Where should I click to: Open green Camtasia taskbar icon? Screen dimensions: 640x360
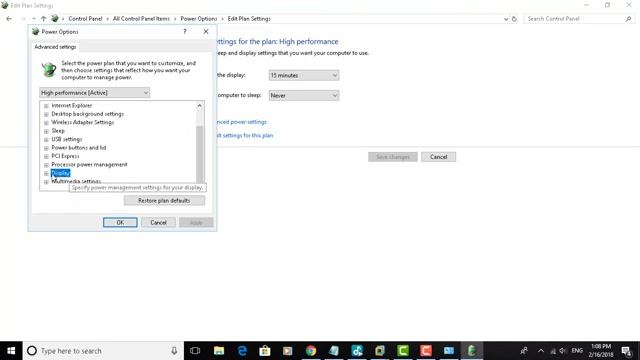click(403, 351)
